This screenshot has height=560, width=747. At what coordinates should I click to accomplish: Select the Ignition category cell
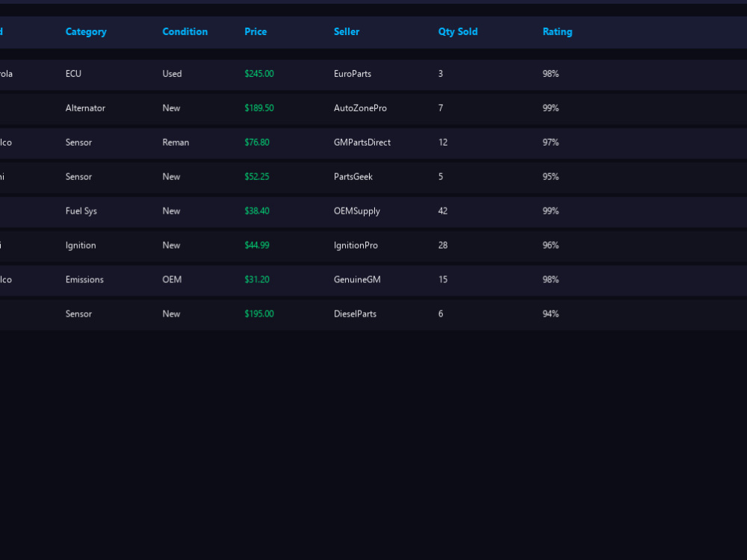point(81,245)
